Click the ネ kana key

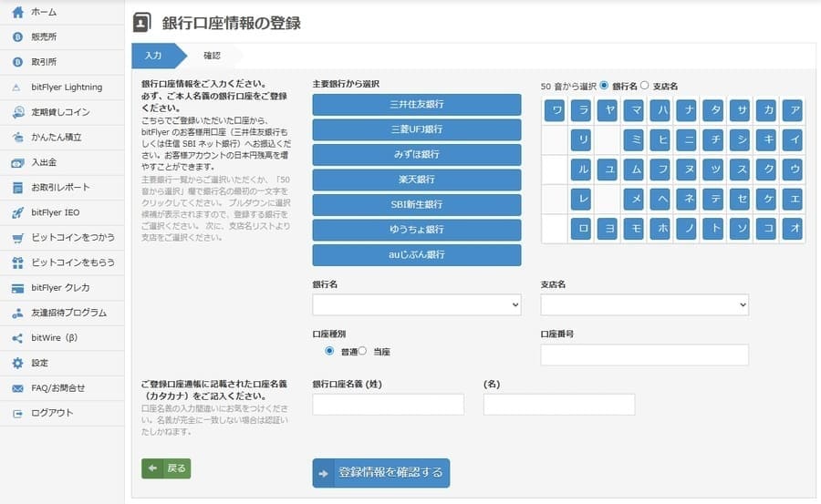686,199
